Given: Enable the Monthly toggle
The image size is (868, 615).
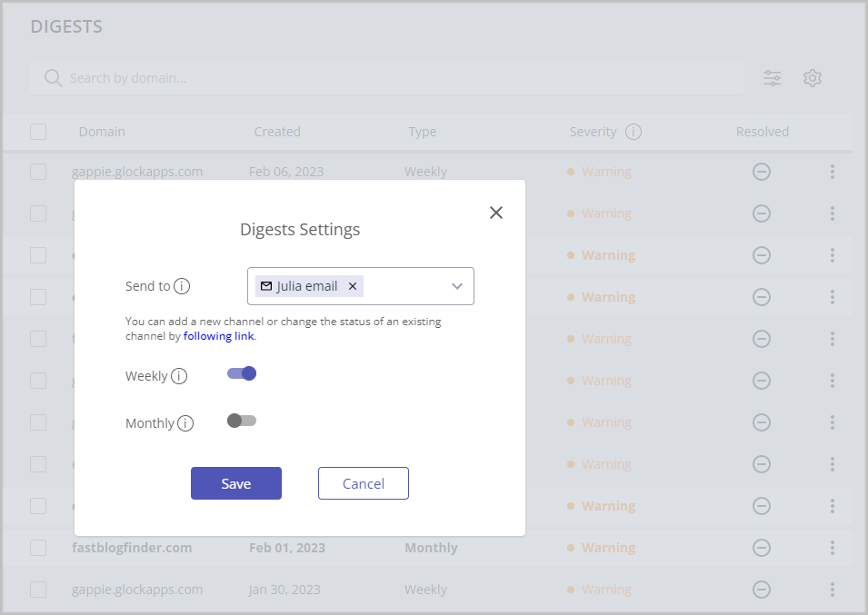Looking at the screenshot, I should tap(242, 421).
